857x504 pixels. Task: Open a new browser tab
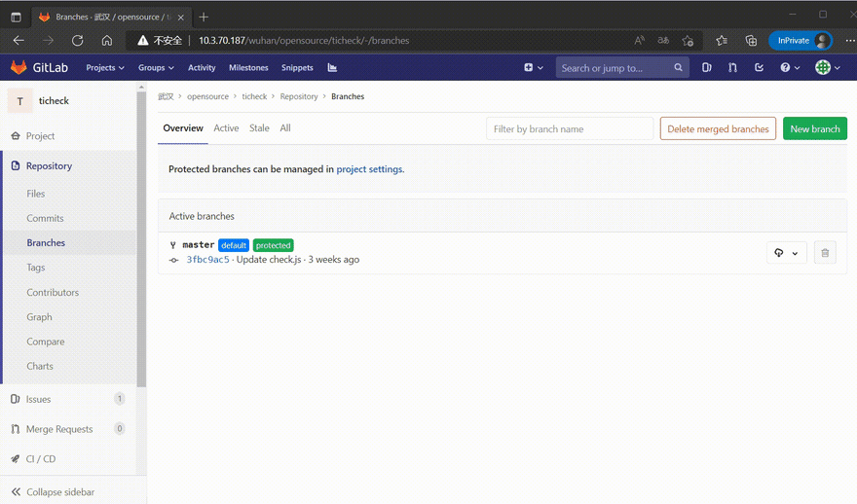(204, 17)
